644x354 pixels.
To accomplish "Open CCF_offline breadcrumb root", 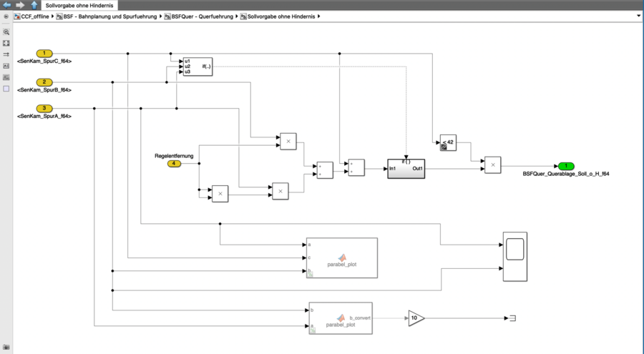I will [x=34, y=16].
